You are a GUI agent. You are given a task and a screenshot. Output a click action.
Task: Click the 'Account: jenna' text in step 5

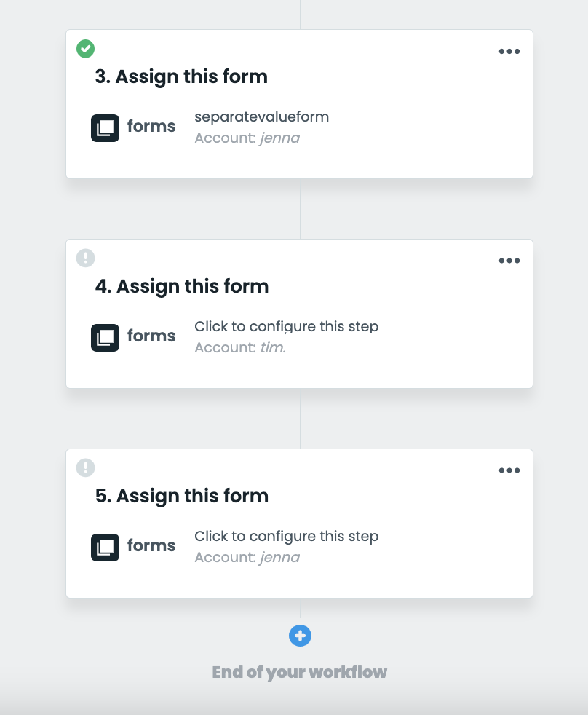(247, 557)
